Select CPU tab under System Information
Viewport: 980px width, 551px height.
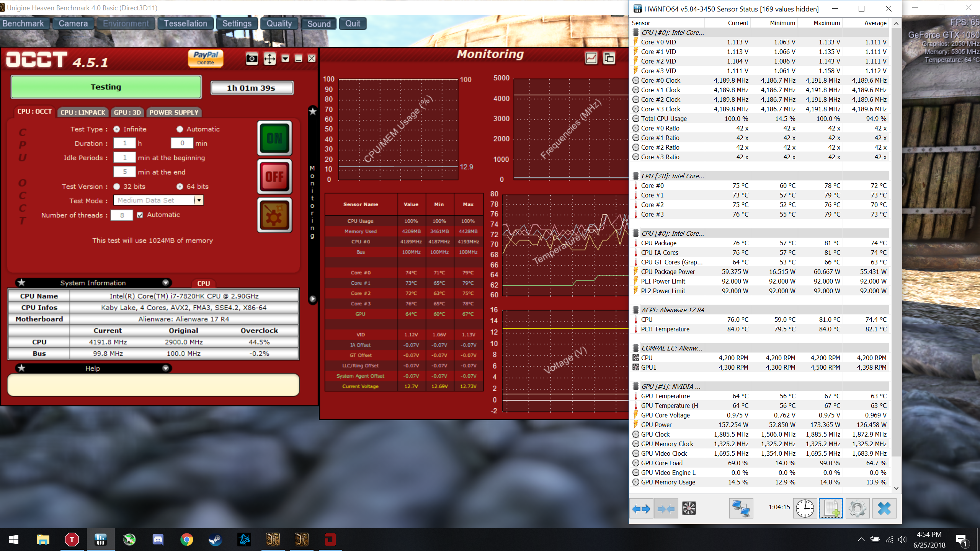[x=204, y=284]
